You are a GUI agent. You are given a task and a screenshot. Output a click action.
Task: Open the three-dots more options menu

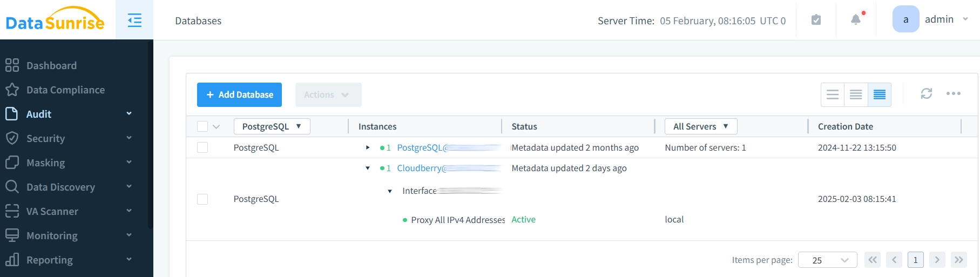(x=953, y=94)
